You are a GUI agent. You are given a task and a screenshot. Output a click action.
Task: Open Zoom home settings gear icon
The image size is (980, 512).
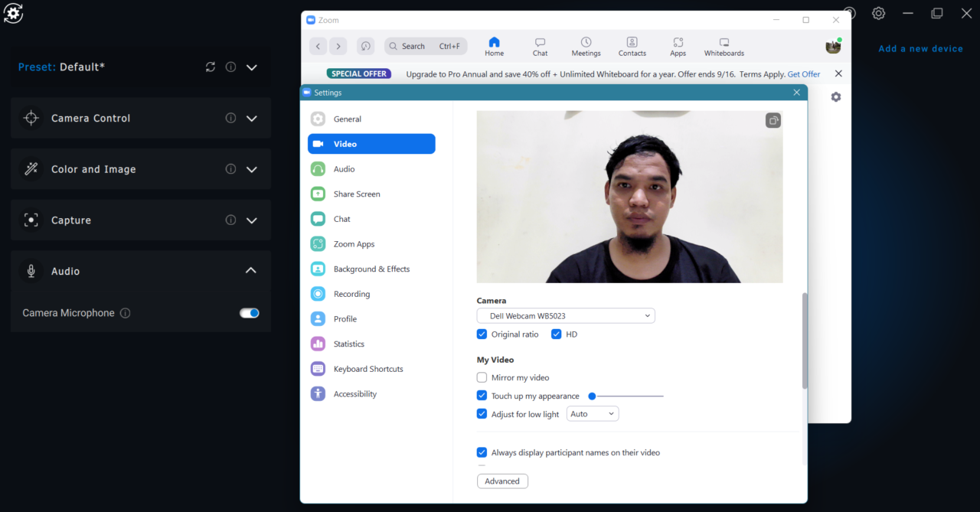[836, 97]
